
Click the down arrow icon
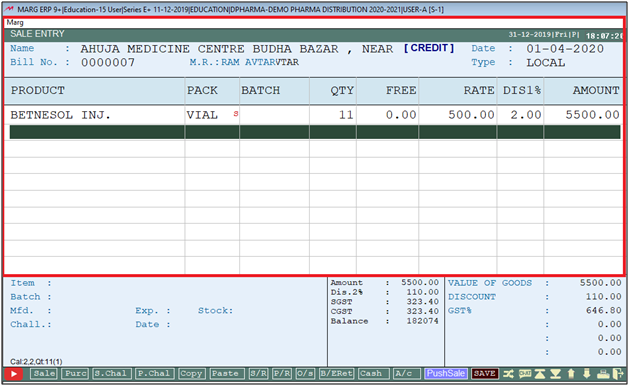click(x=587, y=374)
